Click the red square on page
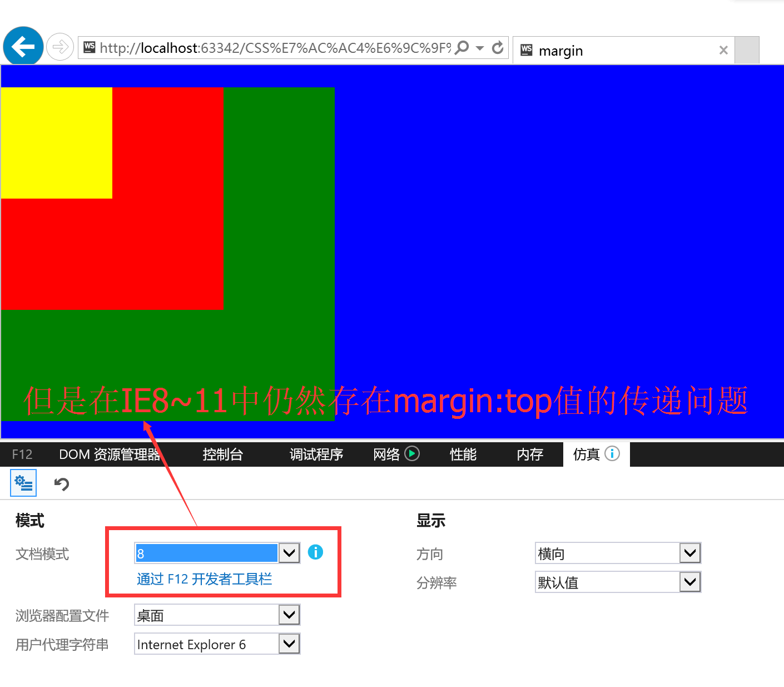The image size is (784, 687). click(x=167, y=254)
